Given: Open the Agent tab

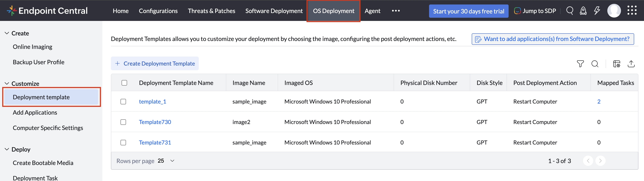Looking at the screenshot, I should pyautogui.click(x=372, y=11).
